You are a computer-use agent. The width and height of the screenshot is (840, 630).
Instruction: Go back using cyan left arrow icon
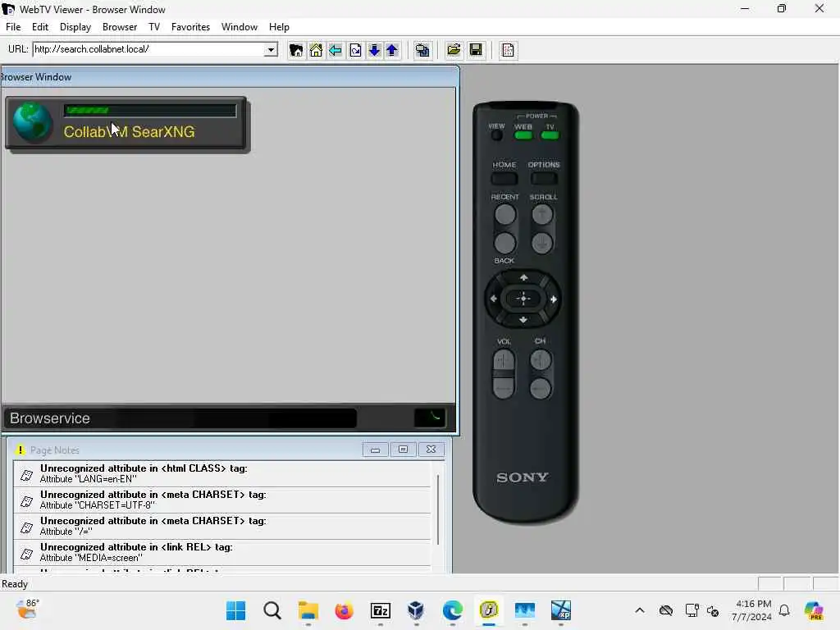[x=336, y=50]
